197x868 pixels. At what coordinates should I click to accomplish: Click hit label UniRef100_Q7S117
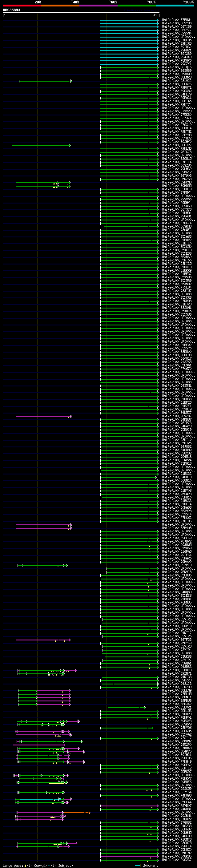click(x=177, y=738)
